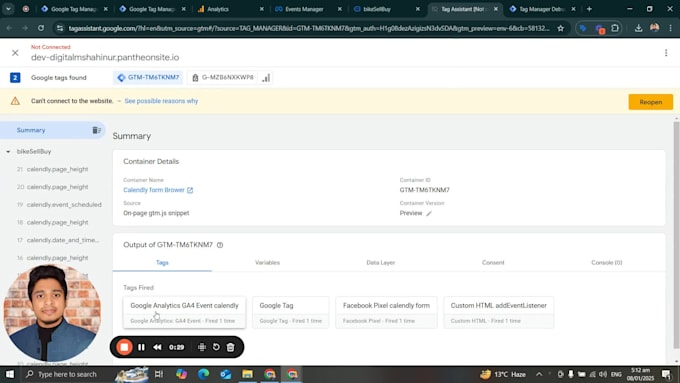This screenshot has width=680, height=383.
Task: Open tab search dropdown arrow
Action: (x=8, y=9)
